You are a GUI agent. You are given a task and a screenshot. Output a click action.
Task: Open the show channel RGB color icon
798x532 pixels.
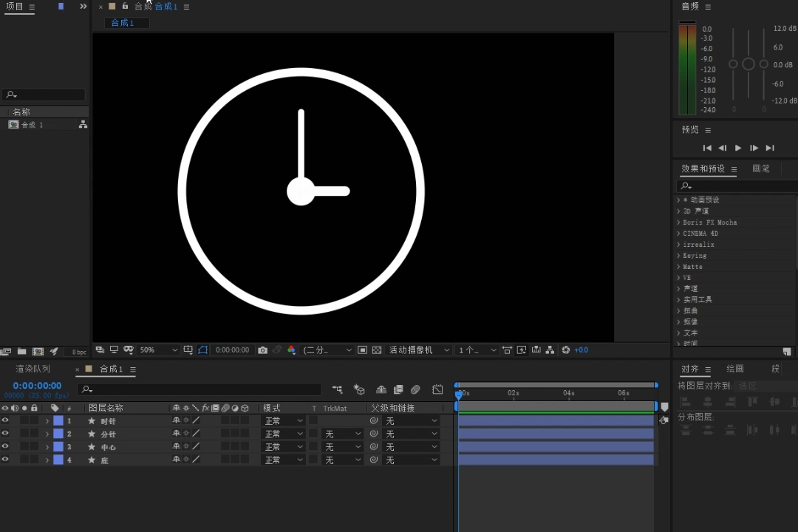[292, 350]
